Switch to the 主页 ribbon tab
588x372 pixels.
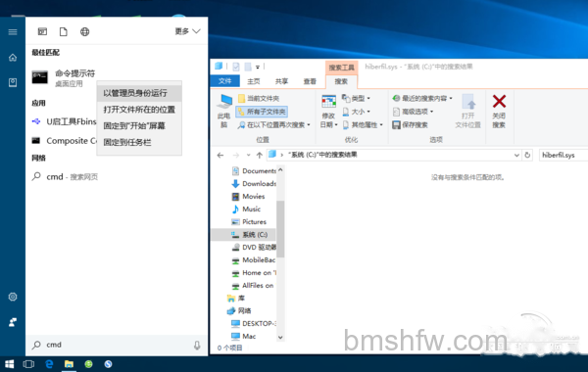pyautogui.click(x=254, y=81)
